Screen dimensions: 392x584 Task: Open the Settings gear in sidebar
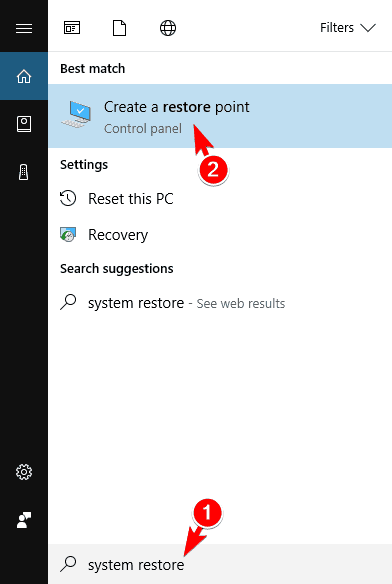point(24,472)
